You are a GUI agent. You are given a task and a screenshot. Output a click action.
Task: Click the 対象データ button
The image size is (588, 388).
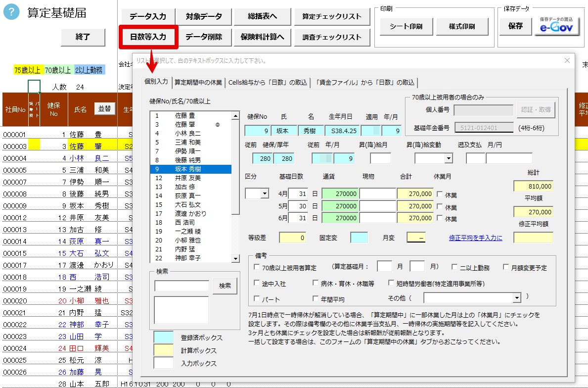(x=204, y=16)
